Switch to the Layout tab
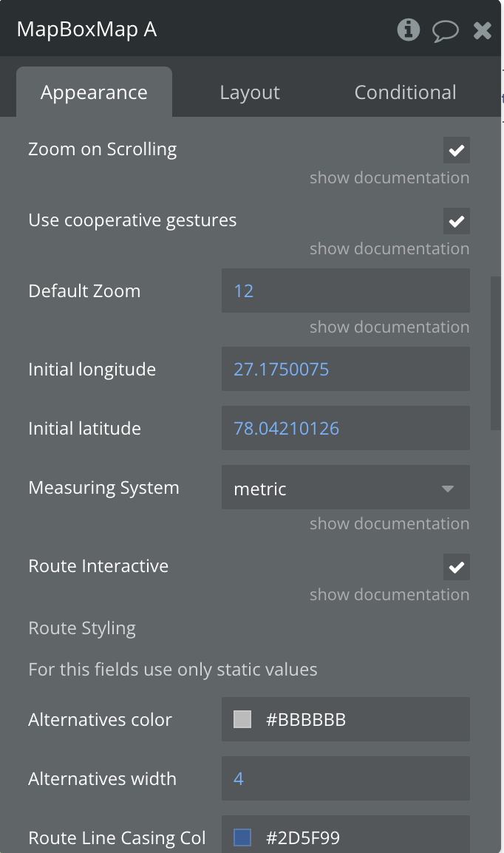The image size is (504, 853). coord(250,92)
